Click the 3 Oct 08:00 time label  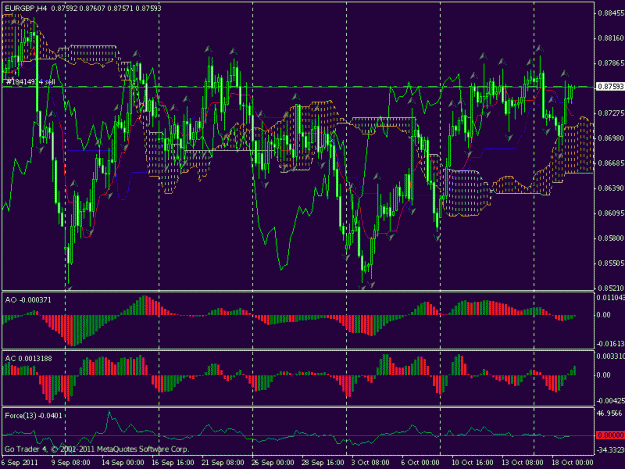(370, 462)
